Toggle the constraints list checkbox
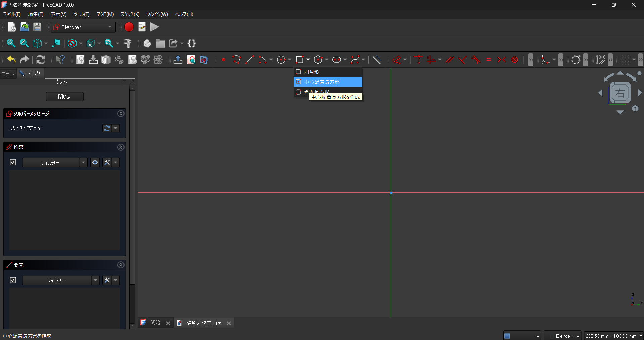This screenshot has height=340, width=644. 13,162
